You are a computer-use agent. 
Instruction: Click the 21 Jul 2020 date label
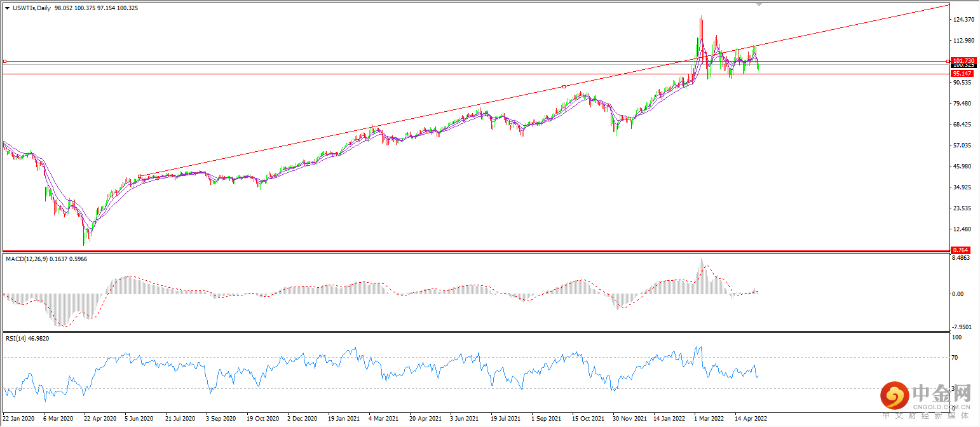[181, 419]
